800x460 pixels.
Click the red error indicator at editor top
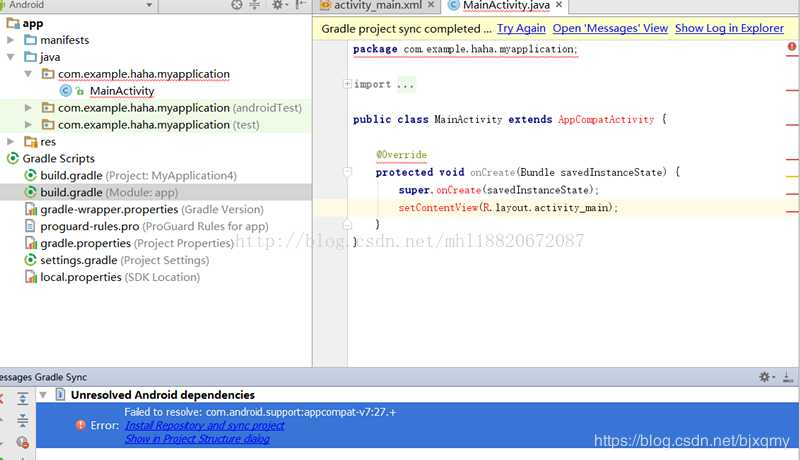(791, 47)
